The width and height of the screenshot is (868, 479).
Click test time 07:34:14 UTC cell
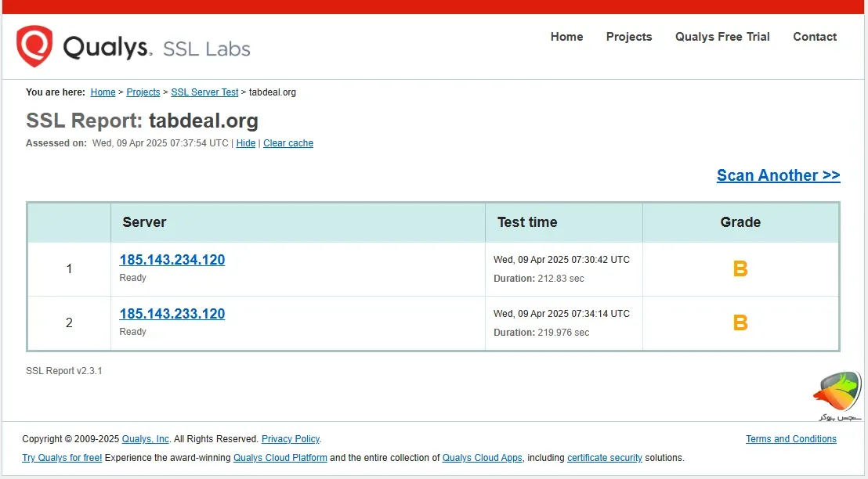click(562, 314)
